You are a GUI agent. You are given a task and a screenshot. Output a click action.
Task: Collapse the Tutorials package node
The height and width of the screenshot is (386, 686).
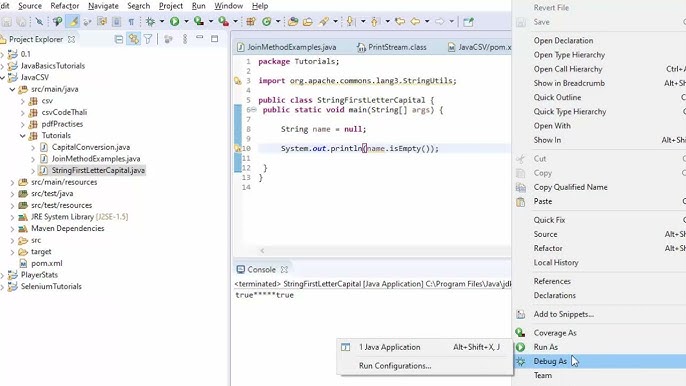[23, 136]
